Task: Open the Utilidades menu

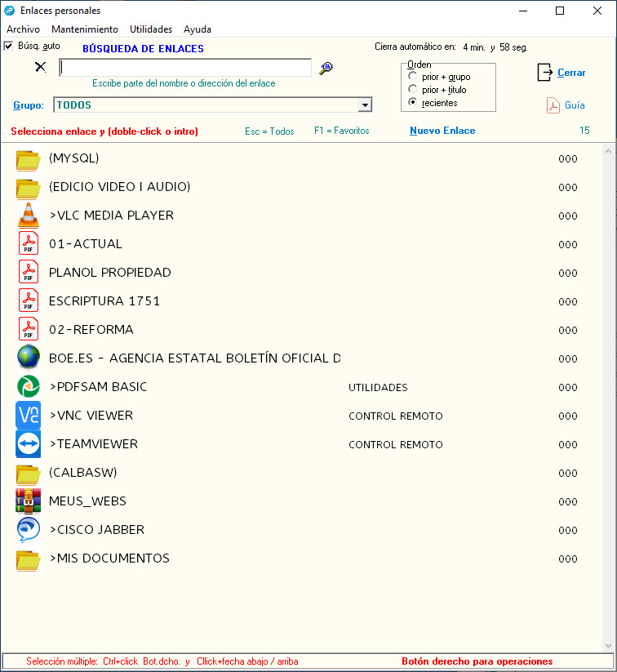Action: point(151,29)
